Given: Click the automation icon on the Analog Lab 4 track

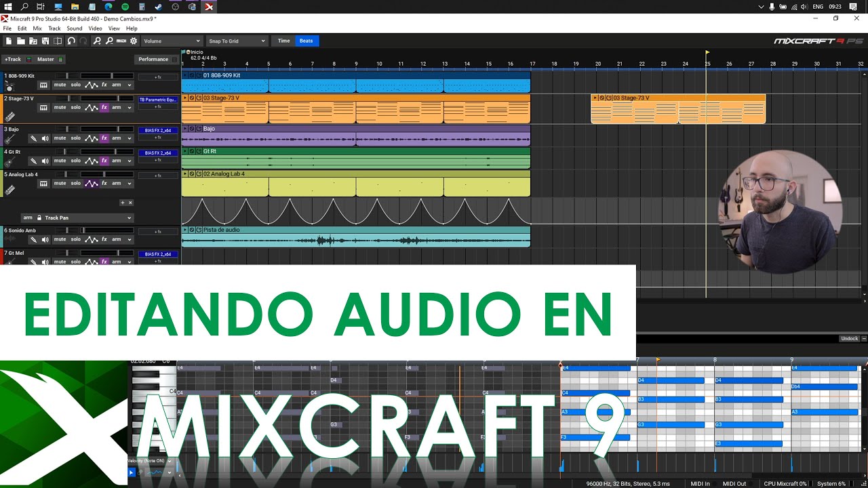Looking at the screenshot, I should [x=91, y=184].
